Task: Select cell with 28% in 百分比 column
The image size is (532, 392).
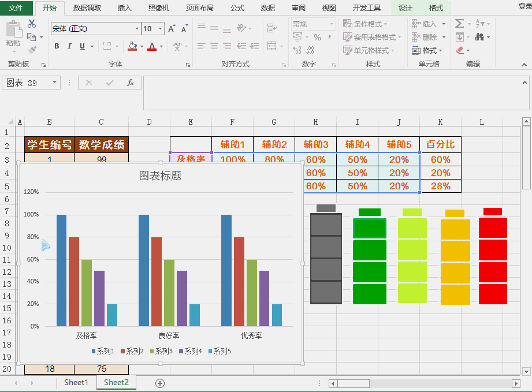Action: 440,186
